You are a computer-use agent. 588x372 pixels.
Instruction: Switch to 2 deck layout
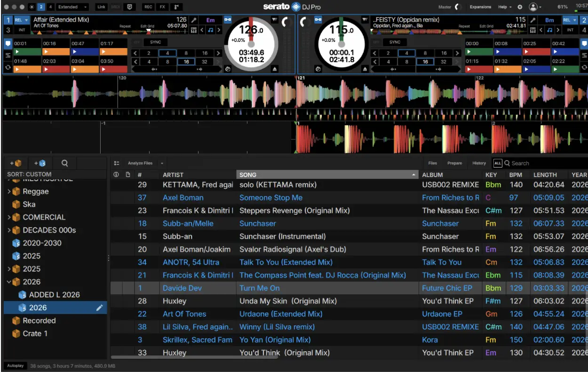coord(41,7)
